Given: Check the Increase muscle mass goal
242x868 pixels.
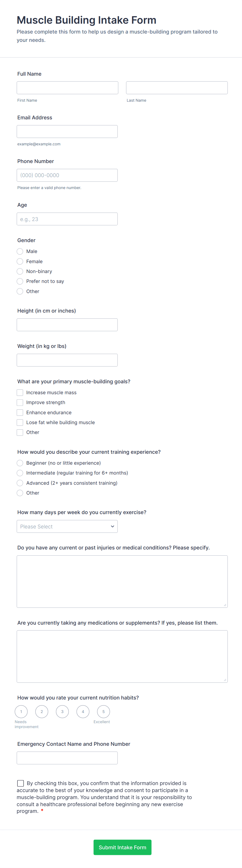Looking at the screenshot, I should point(20,393).
